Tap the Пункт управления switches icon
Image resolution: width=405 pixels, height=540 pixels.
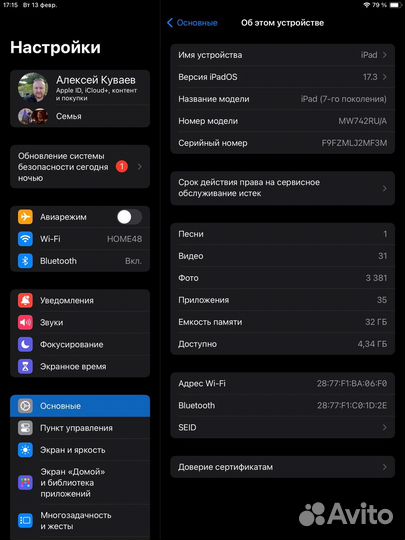(x=25, y=428)
